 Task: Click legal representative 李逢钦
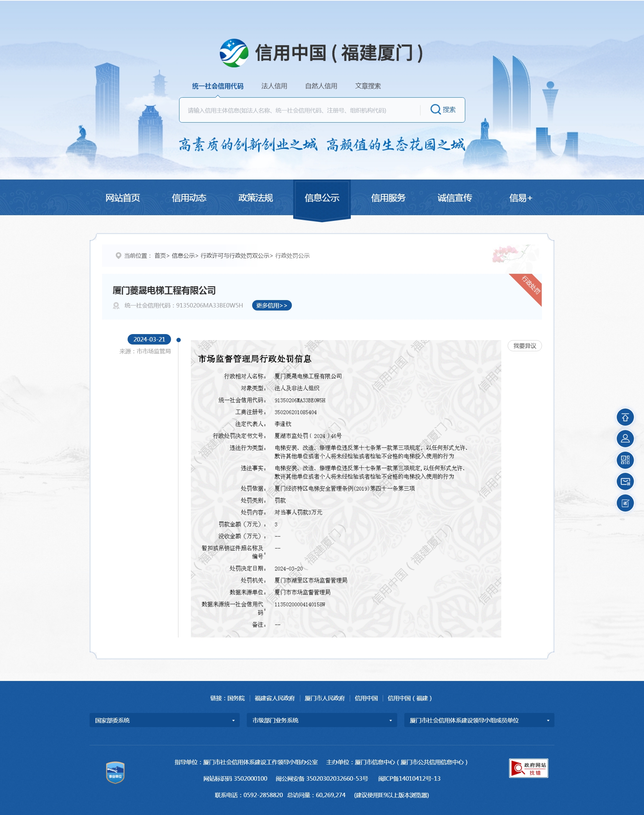(x=283, y=424)
